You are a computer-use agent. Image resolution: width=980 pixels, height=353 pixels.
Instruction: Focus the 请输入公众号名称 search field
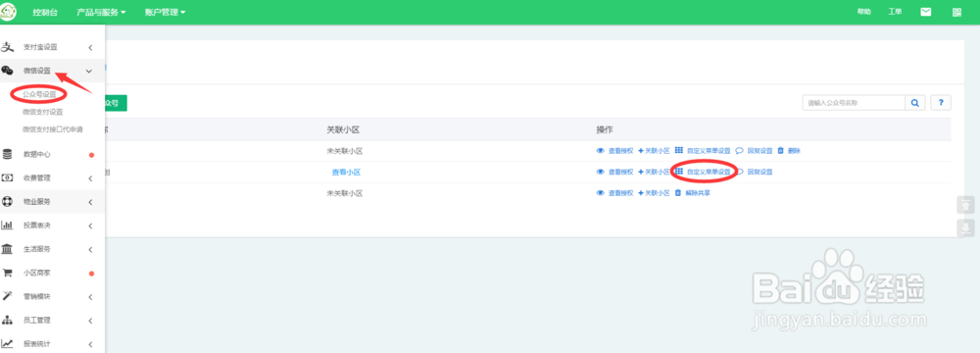click(854, 103)
